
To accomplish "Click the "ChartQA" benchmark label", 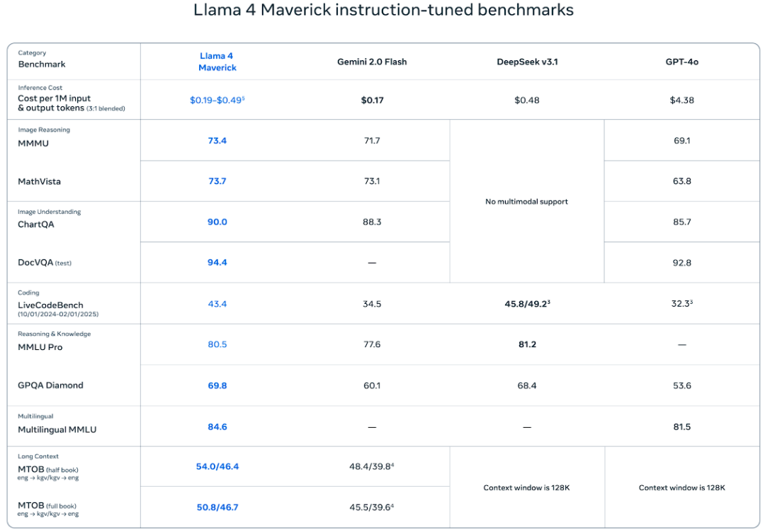I will (36, 225).
